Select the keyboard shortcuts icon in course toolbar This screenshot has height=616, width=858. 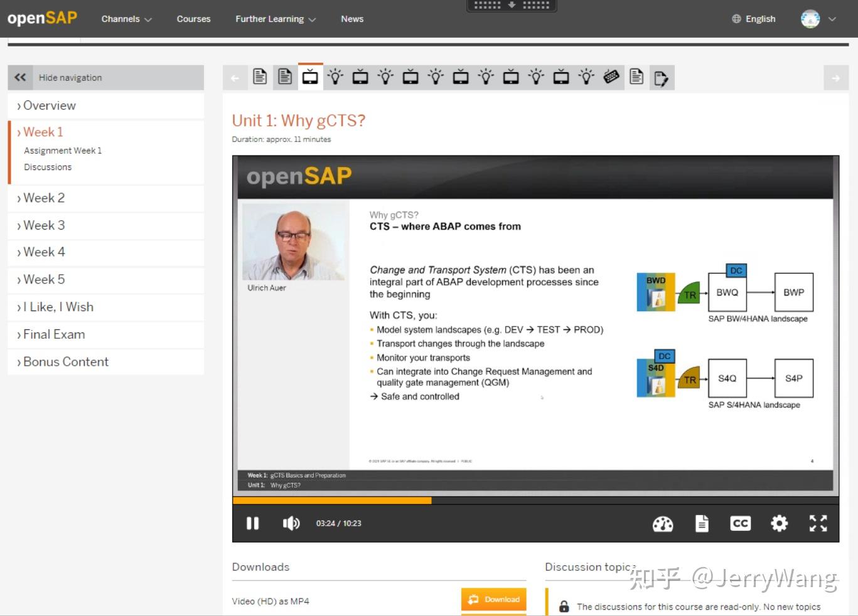pyautogui.click(x=611, y=77)
